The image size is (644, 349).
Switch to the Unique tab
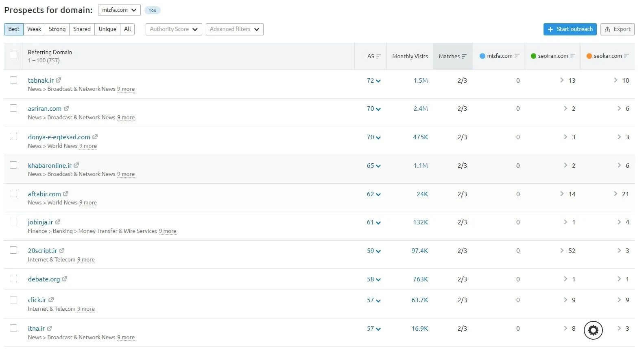pos(107,29)
